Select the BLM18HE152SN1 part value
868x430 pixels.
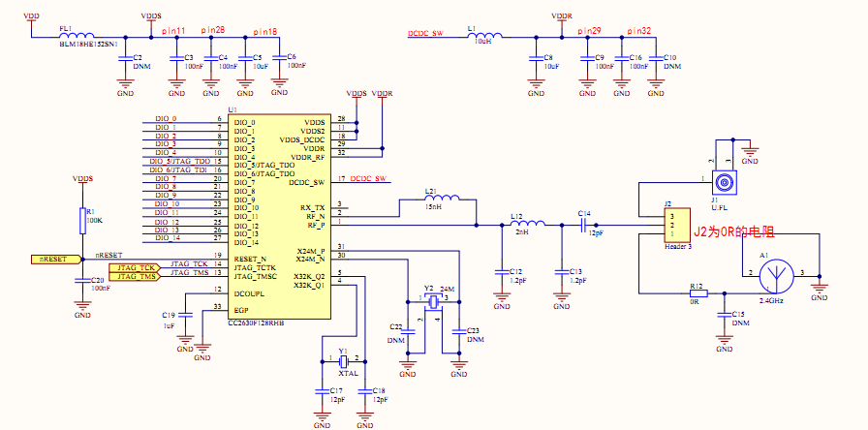pos(88,44)
